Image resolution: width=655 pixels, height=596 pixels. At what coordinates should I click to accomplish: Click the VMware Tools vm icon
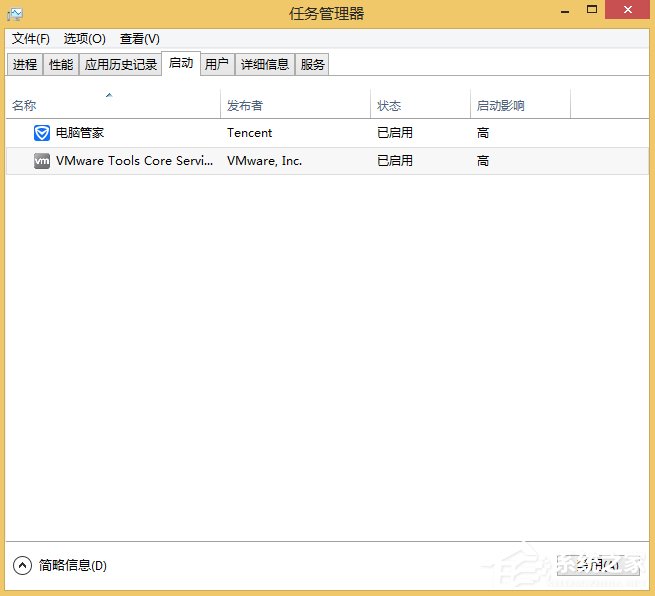pos(42,161)
